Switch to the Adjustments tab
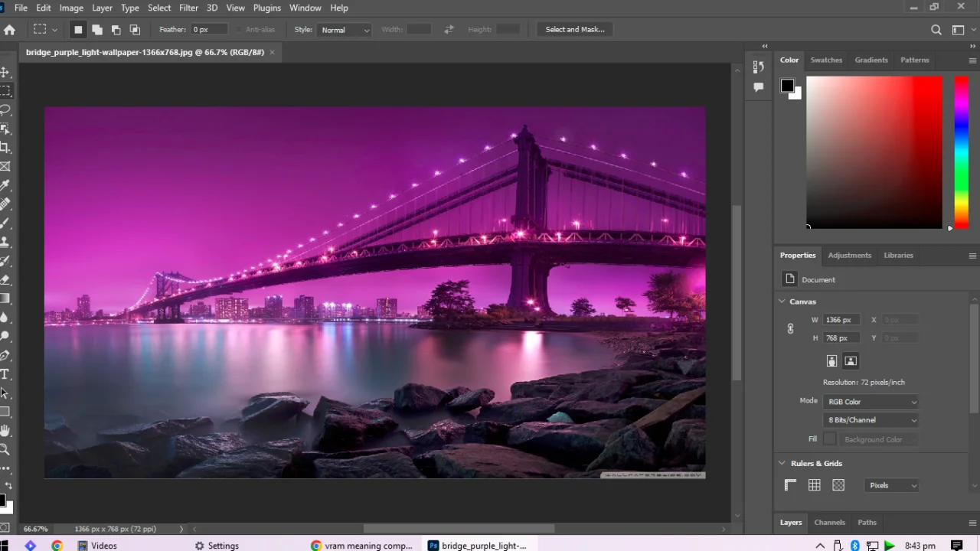This screenshot has width=980, height=551. click(x=849, y=256)
